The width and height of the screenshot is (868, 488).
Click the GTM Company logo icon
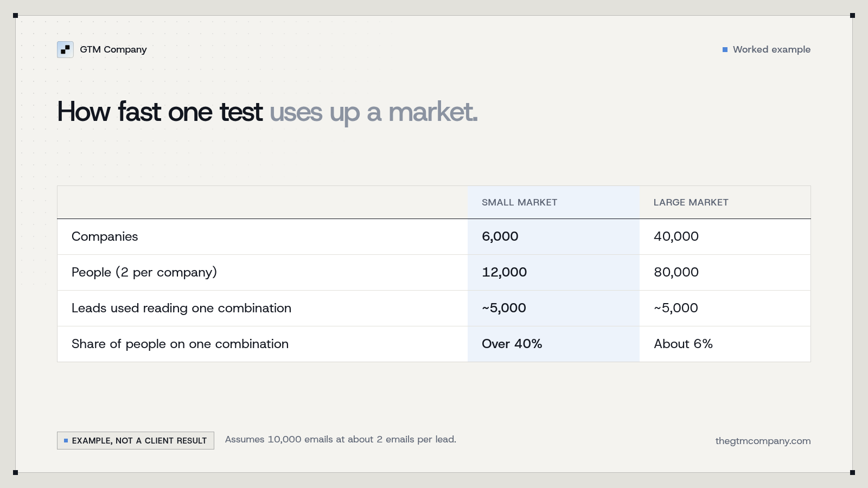65,49
